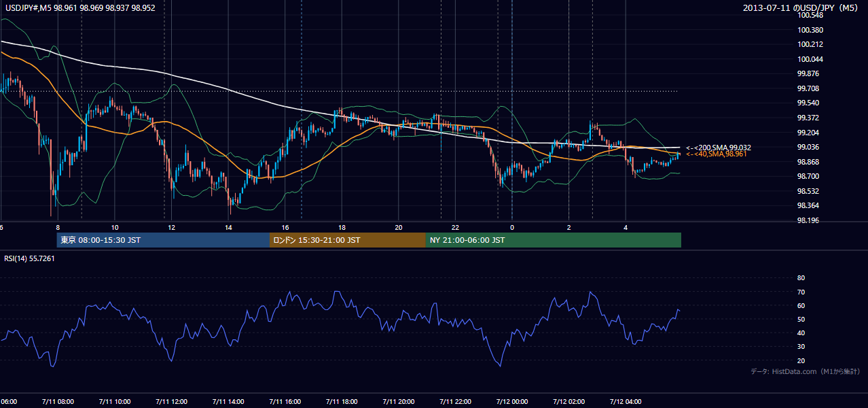Click price axis value 99.708
Image resolution: width=868 pixels, height=408 pixels.
(808, 88)
